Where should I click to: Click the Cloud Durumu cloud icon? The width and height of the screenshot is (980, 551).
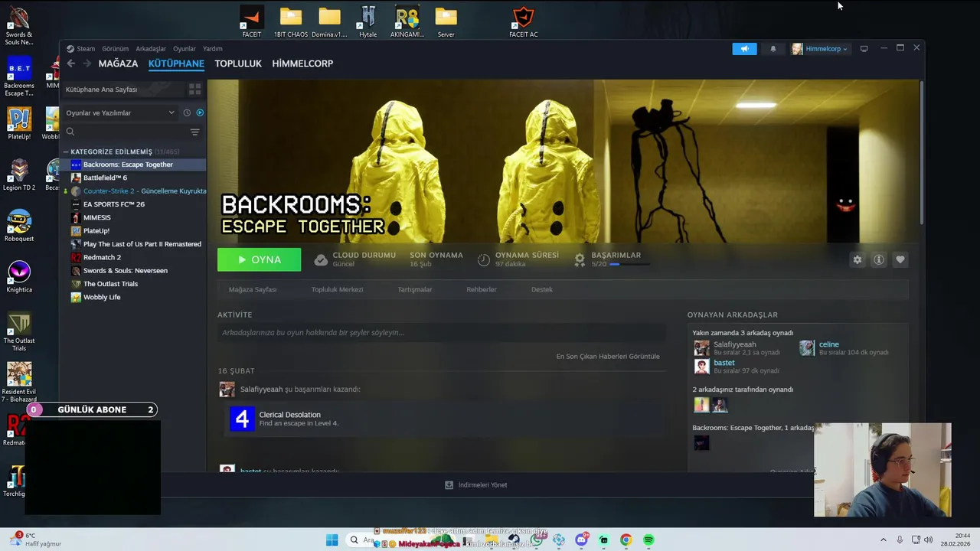pyautogui.click(x=321, y=259)
